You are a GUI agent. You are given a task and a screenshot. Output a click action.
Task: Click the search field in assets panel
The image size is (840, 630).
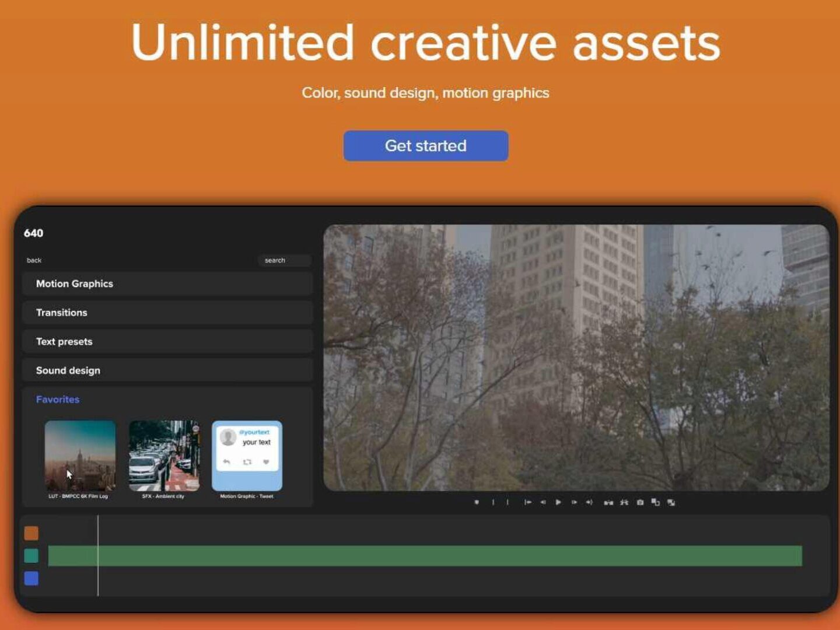[x=284, y=260]
